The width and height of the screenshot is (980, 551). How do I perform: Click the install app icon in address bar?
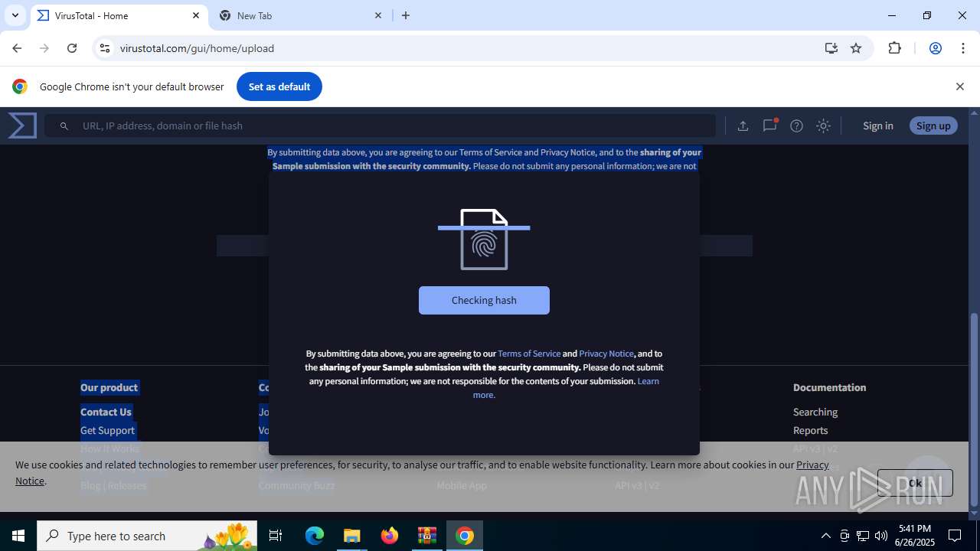click(x=831, y=48)
